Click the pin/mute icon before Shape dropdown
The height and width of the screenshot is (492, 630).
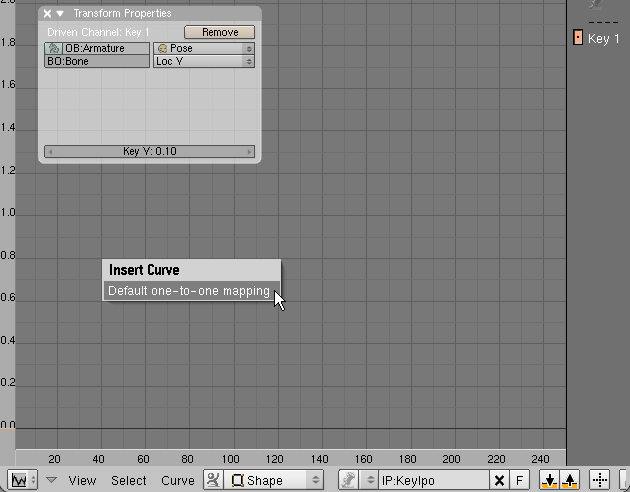point(213,480)
